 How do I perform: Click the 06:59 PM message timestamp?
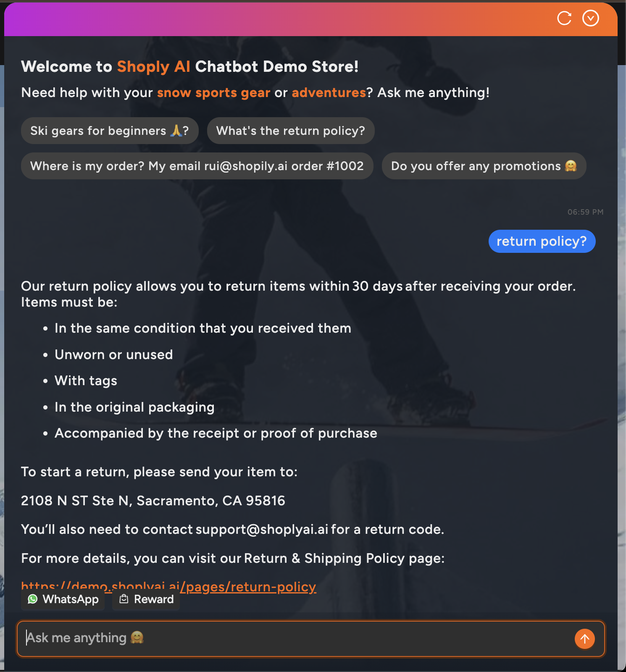tap(585, 212)
